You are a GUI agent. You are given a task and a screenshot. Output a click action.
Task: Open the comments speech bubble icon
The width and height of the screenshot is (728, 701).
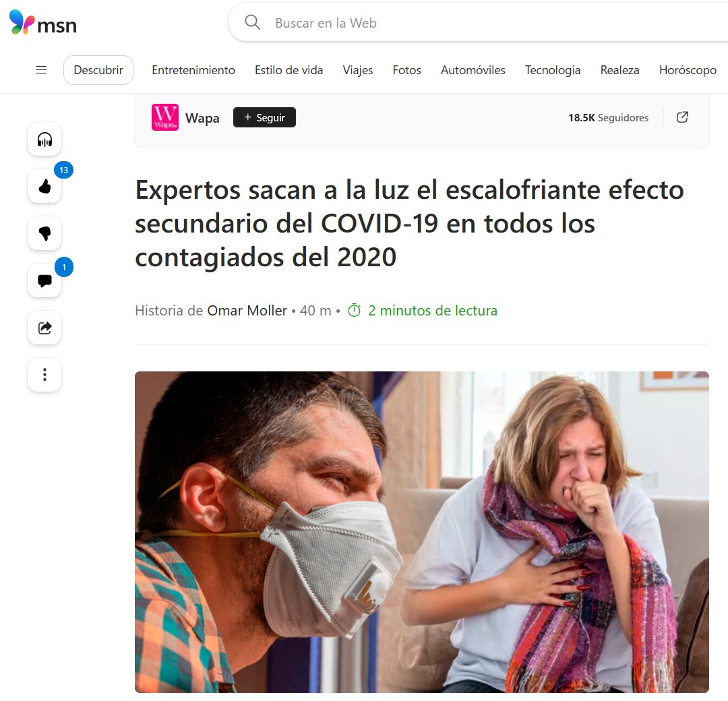coord(44,280)
